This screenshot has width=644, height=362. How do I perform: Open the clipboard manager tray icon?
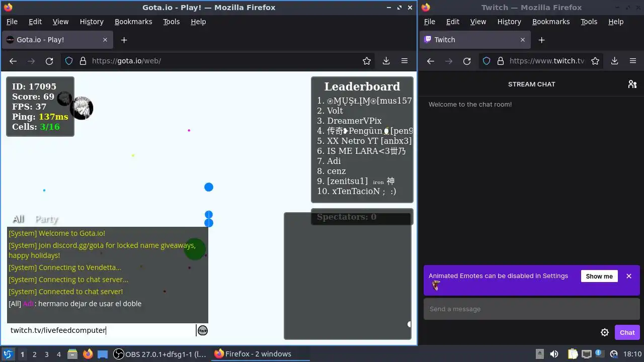(572, 354)
